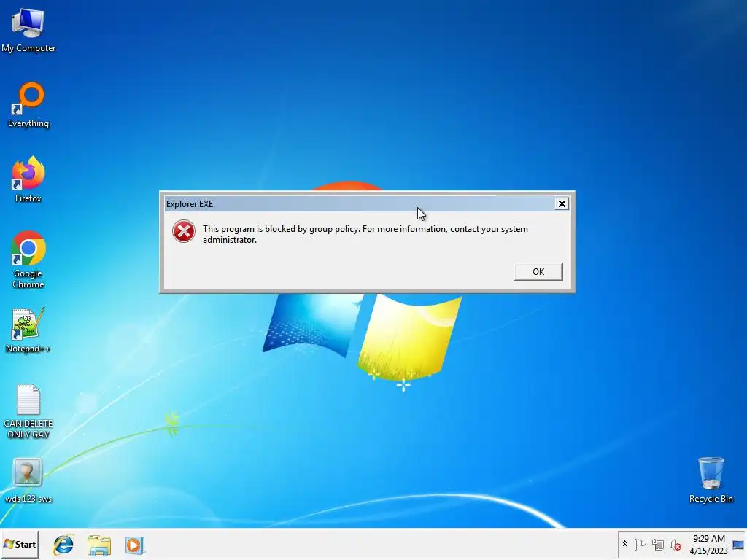This screenshot has width=747, height=560.
Task: Select the Everything search shortcut
Action: pos(28,105)
